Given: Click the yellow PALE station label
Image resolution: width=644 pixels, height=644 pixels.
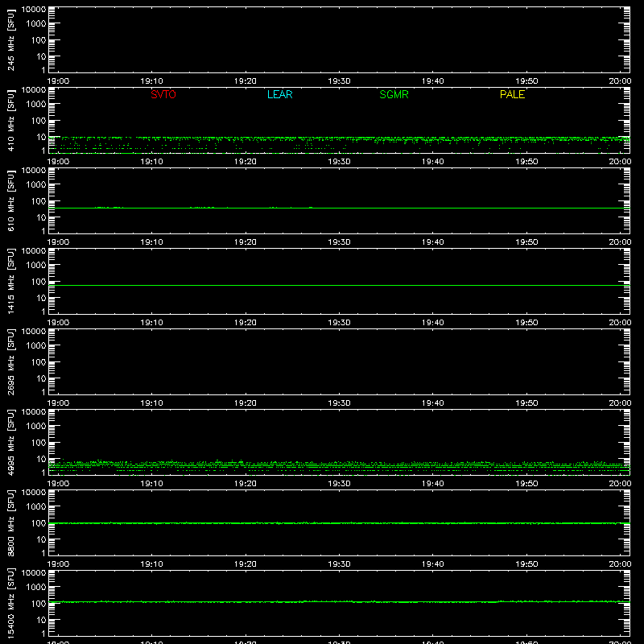Looking at the screenshot, I should pos(512,94).
